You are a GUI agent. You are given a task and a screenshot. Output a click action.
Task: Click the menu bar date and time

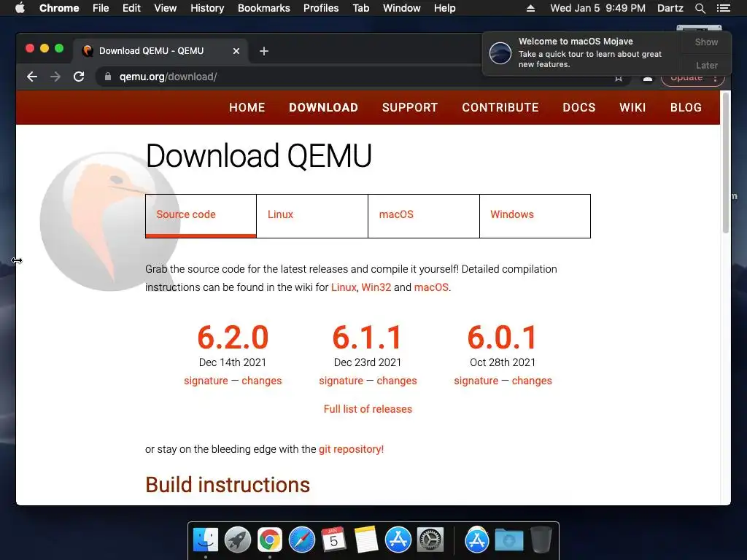pos(597,8)
